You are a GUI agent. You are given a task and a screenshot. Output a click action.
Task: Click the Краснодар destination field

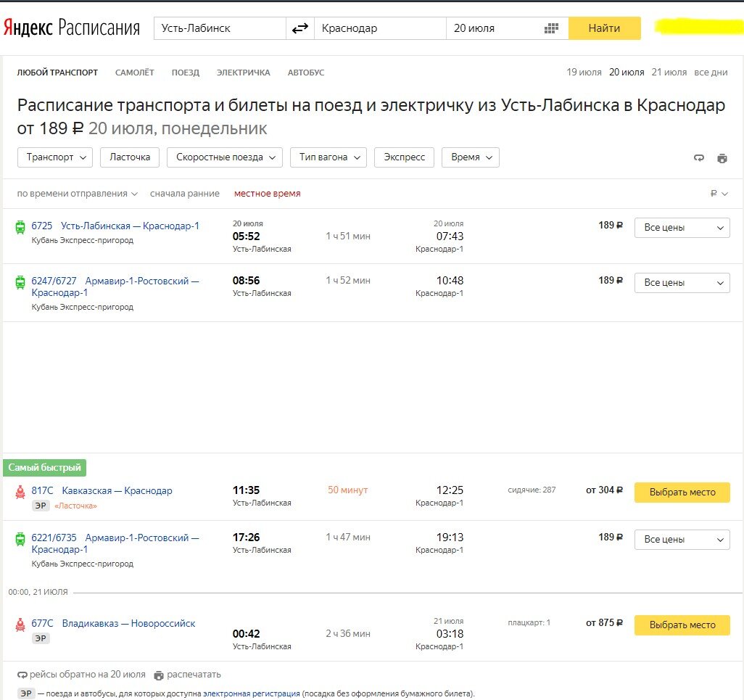pos(380,28)
